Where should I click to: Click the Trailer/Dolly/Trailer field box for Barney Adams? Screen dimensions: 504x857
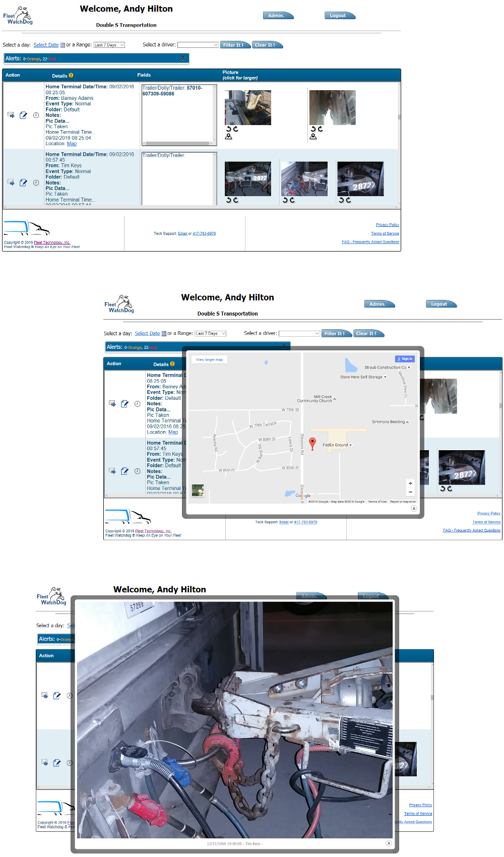pyautogui.click(x=179, y=115)
